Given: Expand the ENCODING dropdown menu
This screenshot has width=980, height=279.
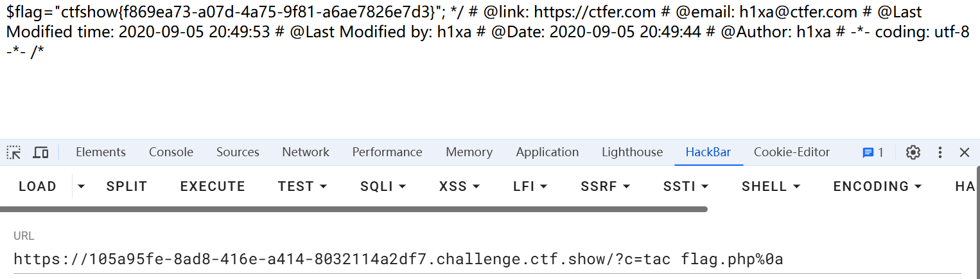Looking at the screenshot, I should tap(877, 186).
